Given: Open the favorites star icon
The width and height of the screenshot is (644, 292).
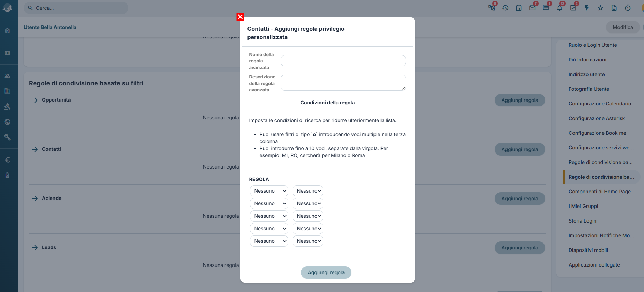Looking at the screenshot, I should click(600, 8).
